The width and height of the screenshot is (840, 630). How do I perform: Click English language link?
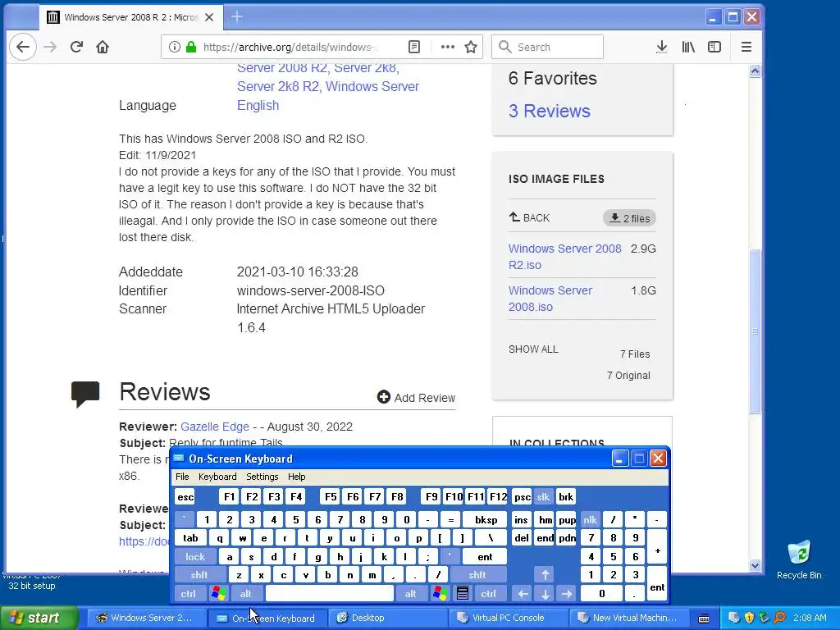[258, 106]
